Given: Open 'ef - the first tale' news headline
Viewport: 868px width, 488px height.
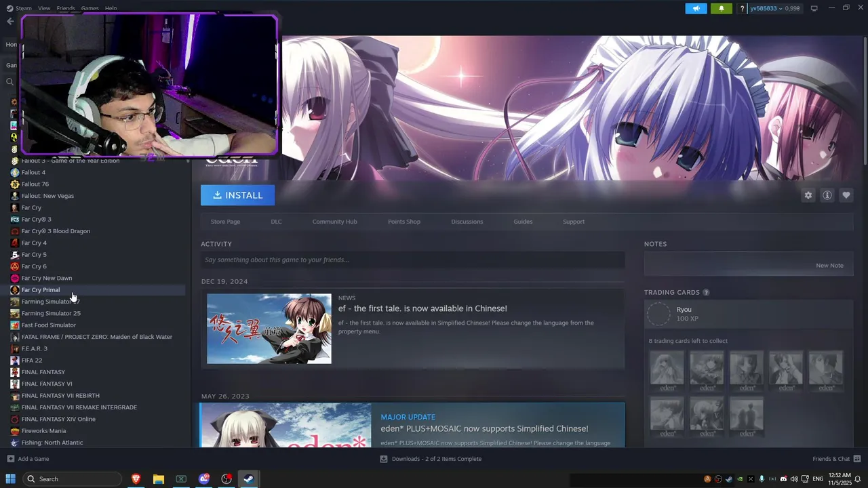Looking at the screenshot, I should (x=422, y=308).
